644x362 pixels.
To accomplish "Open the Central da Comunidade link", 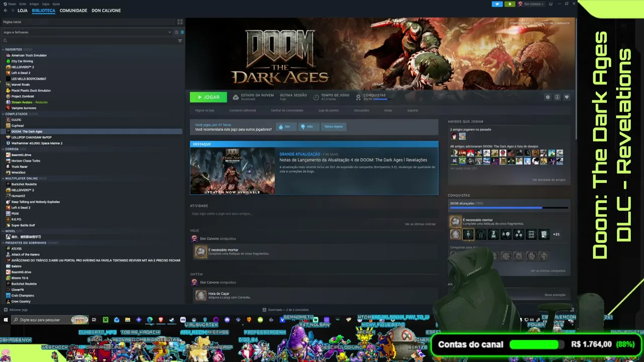I will coord(287,111).
